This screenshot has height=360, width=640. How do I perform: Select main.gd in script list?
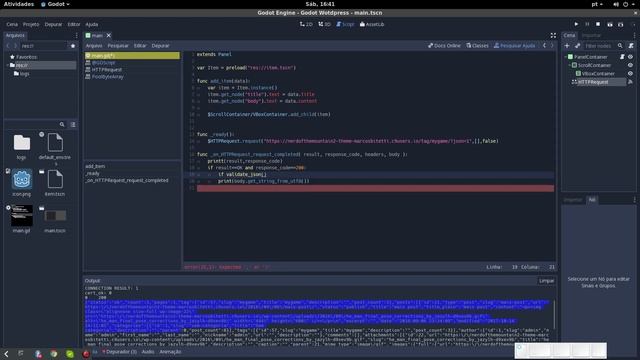[132, 56]
